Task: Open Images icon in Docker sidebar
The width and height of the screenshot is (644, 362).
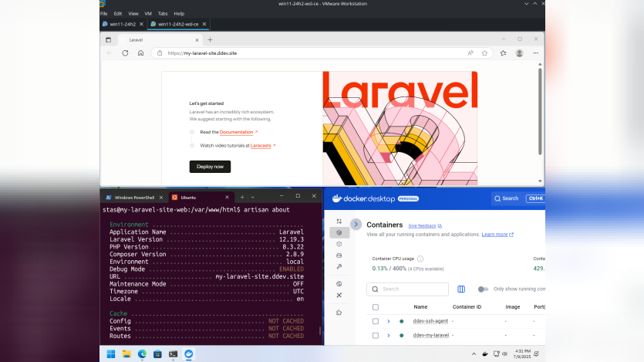Action: [339, 244]
